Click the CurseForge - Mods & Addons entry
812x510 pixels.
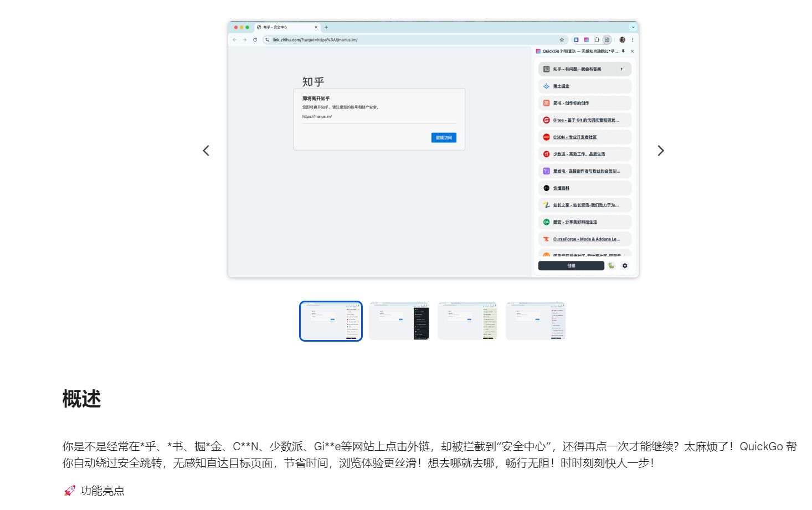(x=585, y=239)
